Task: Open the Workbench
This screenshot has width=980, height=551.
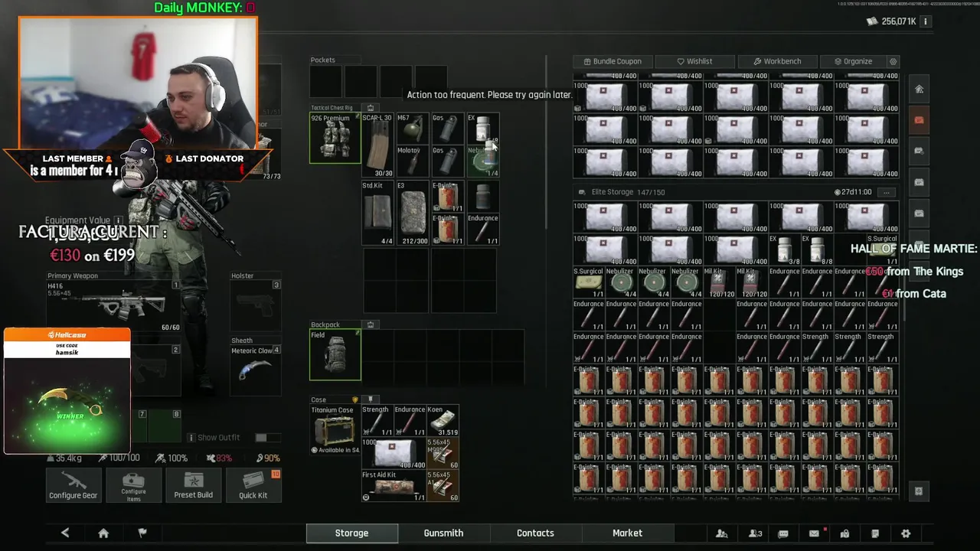Action: [x=776, y=61]
